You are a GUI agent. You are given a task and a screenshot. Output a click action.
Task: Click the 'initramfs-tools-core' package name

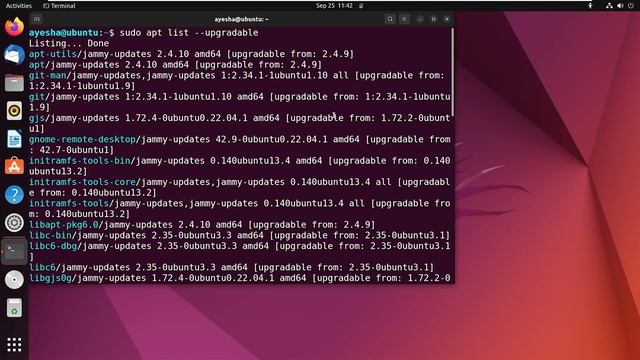(x=82, y=182)
